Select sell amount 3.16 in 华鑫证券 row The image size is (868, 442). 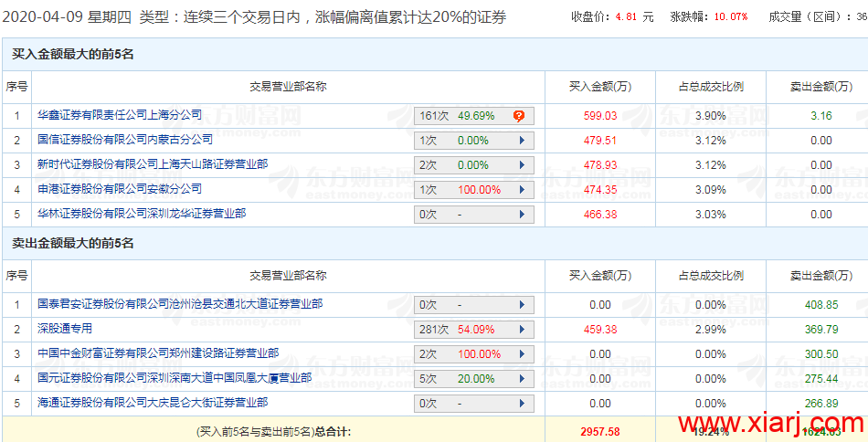pyautogui.click(x=821, y=116)
